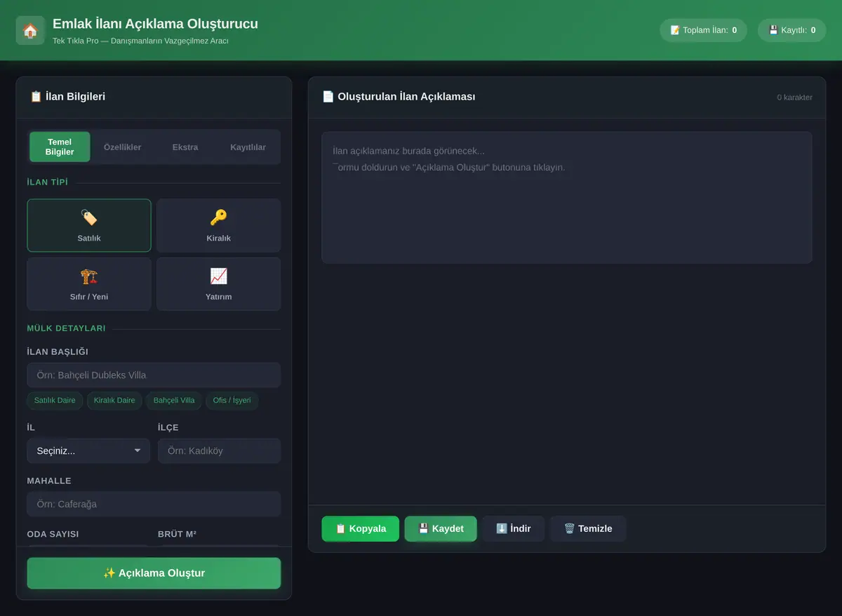Pick the Ofis / İşyeri title suggestion
Viewport: 842px width, 616px height.
tap(232, 401)
